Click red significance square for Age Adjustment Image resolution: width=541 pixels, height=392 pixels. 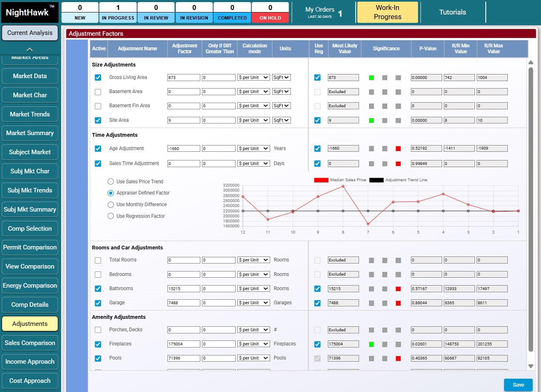(x=398, y=149)
